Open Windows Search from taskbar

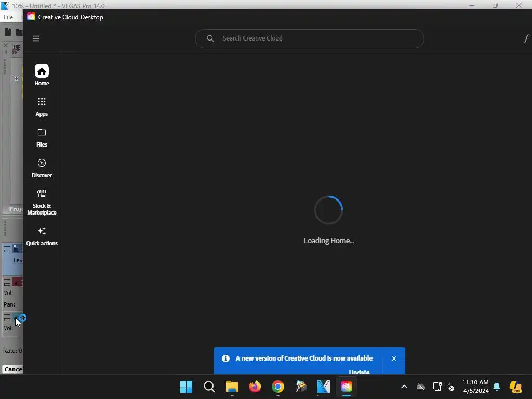[x=209, y=387]
